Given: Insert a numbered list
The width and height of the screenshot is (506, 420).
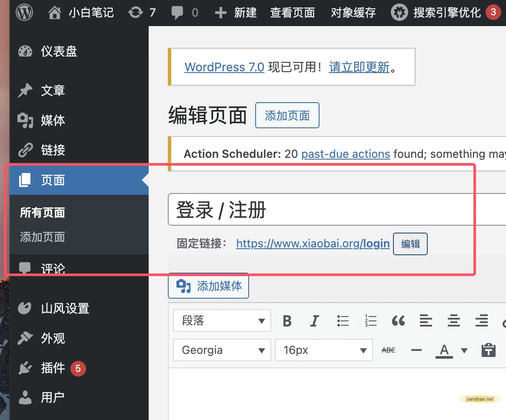Looking at the screenshot, I should 370,321.
